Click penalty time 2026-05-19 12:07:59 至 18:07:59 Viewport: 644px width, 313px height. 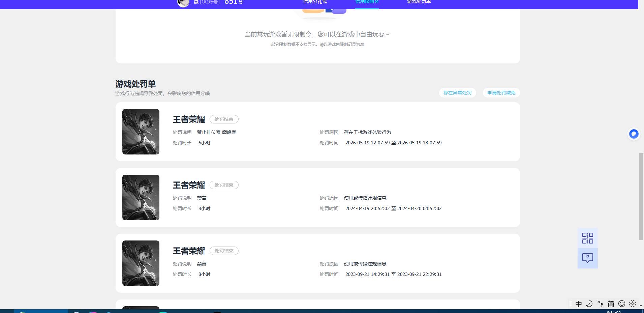point(393,143)
